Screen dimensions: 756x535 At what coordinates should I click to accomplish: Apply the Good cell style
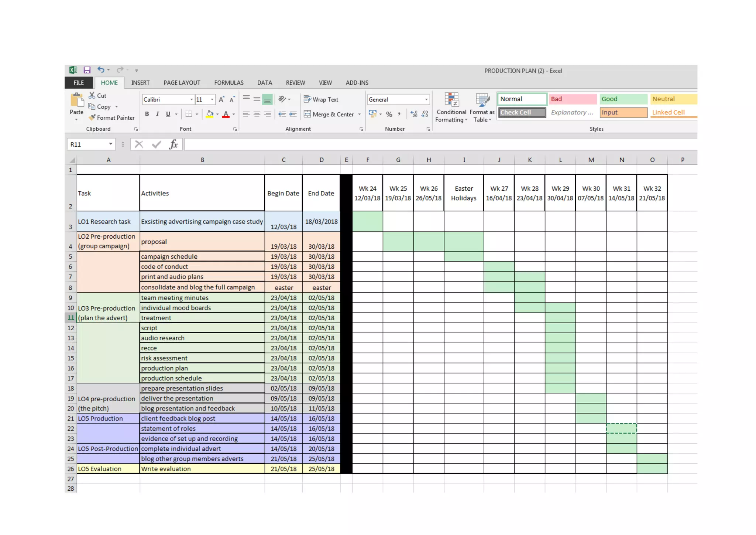coord(623,99)
